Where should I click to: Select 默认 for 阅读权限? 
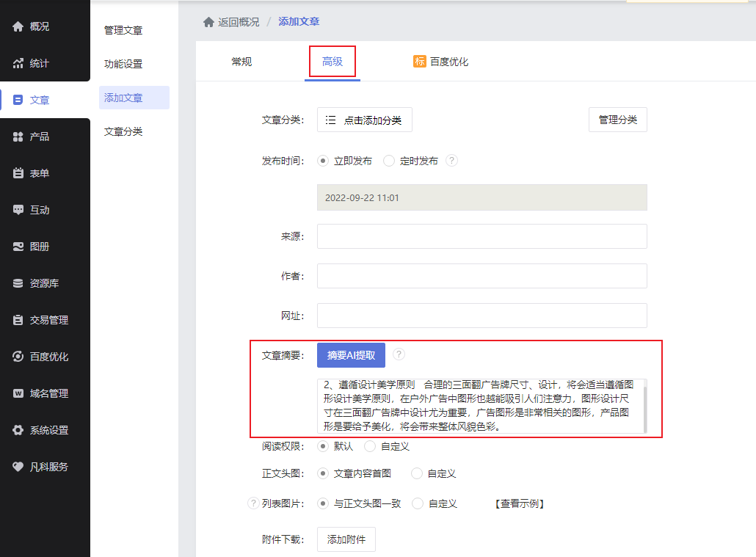point(323,447)
